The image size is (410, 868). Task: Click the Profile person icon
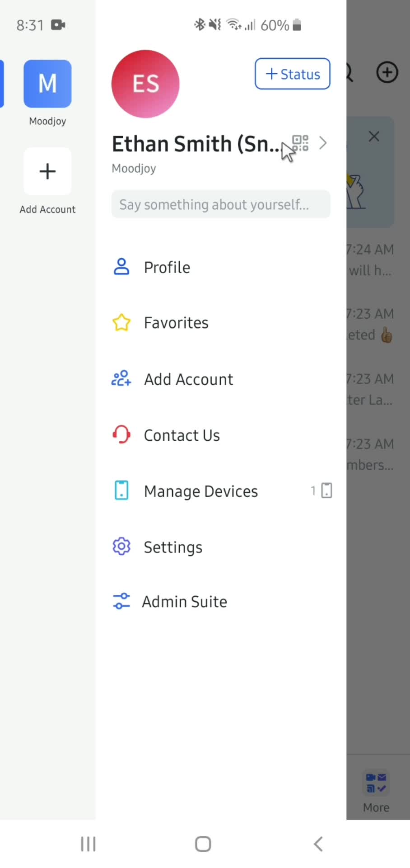click(121, 267)
